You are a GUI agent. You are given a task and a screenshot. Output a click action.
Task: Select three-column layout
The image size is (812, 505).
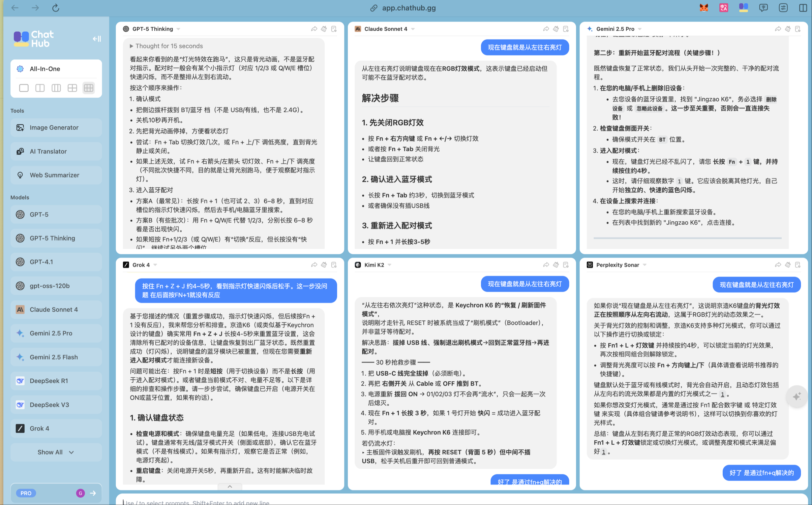click(56, 88)
